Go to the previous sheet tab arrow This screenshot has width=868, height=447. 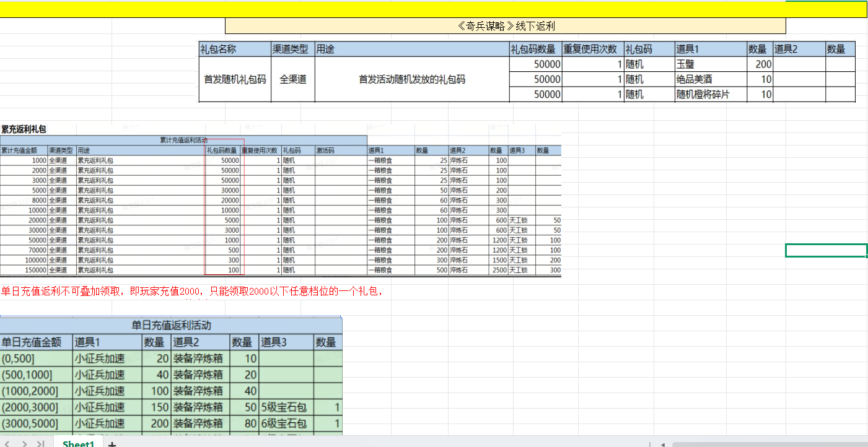click(9, 443)
